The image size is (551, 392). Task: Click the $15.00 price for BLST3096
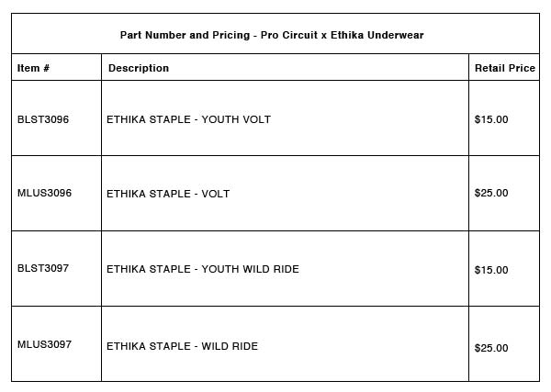[x=491, y=119]
